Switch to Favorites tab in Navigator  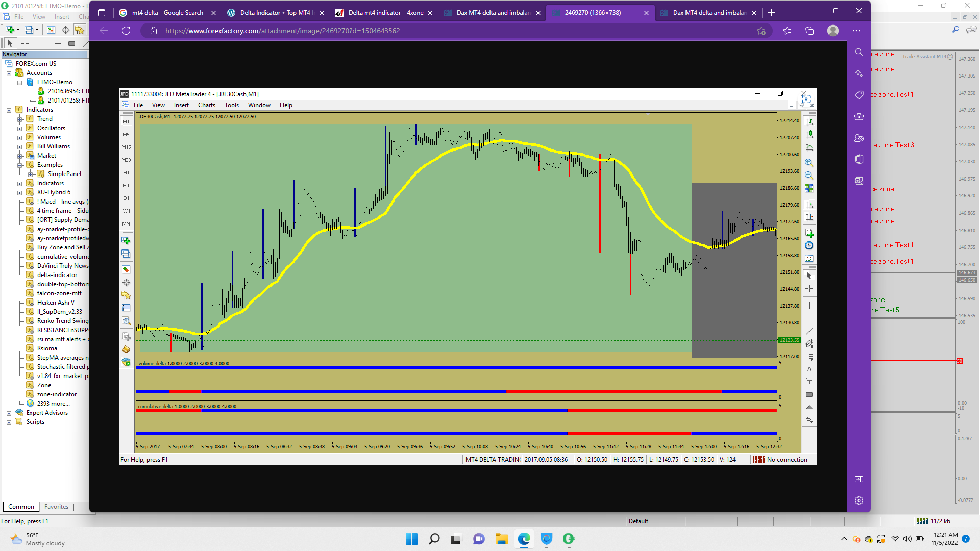pos(56,507)
